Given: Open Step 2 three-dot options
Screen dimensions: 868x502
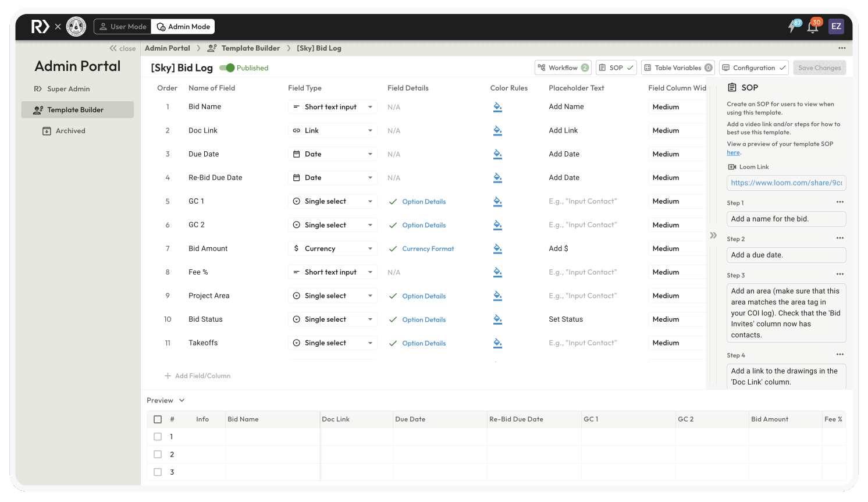Looking at the screenshot, I should click(840, 238).
